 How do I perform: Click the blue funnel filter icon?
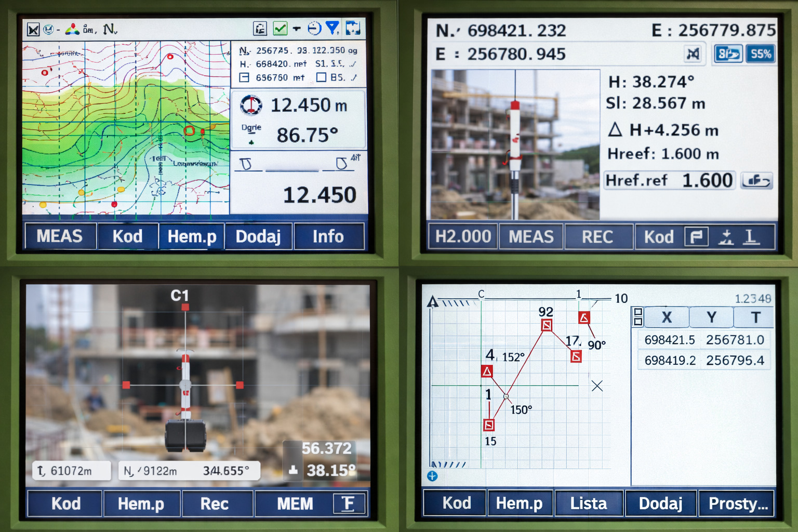[332, 28]
